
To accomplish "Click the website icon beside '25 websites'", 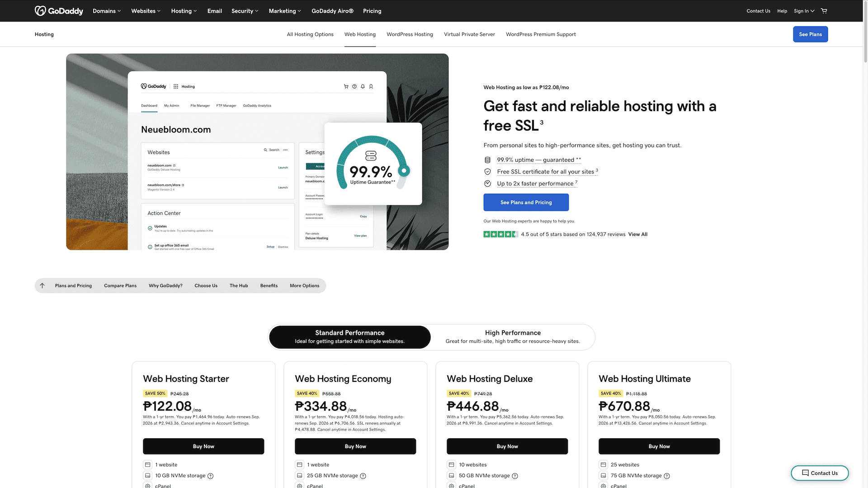I will click(x=603, y=465).
